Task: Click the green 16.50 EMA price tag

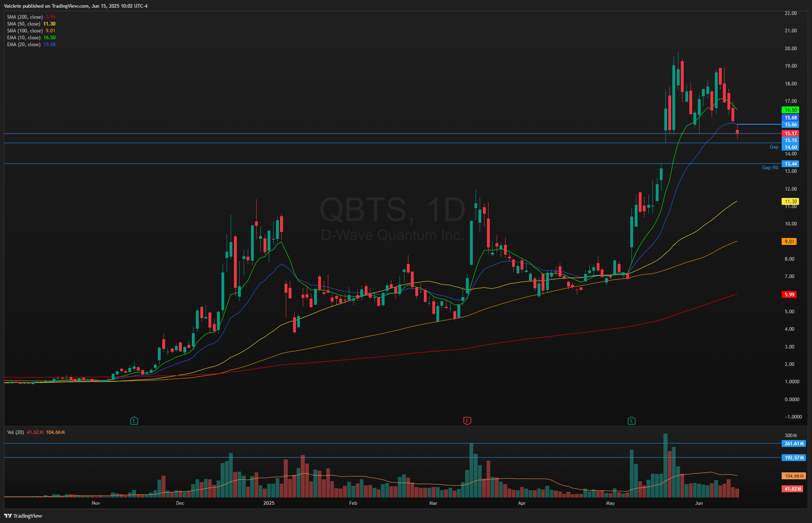Action: [x=790, y=110]
